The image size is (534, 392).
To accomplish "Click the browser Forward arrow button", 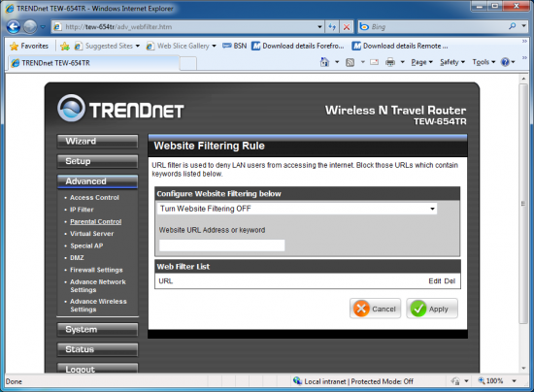I will click(30, 26).
